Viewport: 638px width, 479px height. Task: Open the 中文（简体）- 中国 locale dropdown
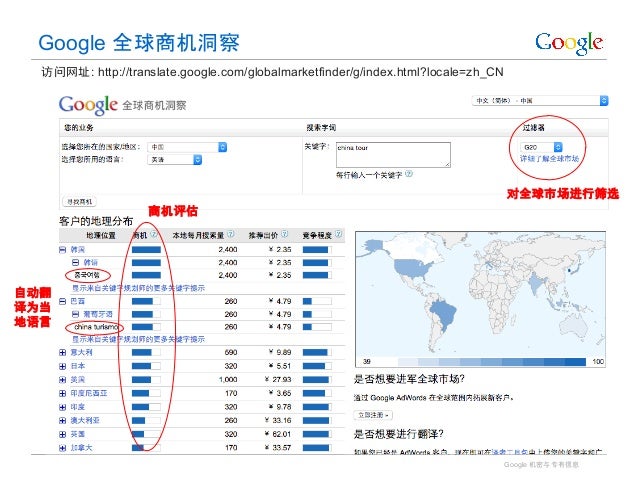point(540,100)
